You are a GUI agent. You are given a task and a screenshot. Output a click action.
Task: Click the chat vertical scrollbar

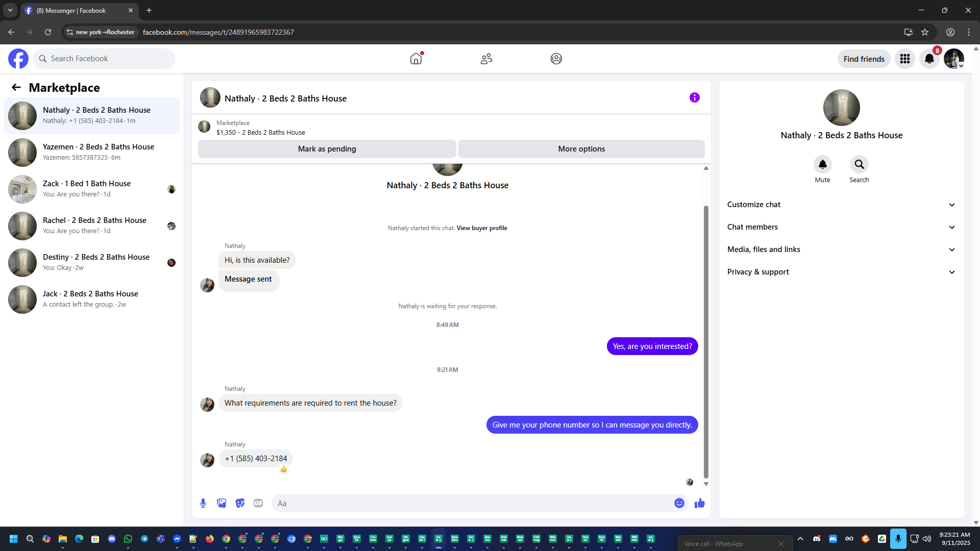706,342
